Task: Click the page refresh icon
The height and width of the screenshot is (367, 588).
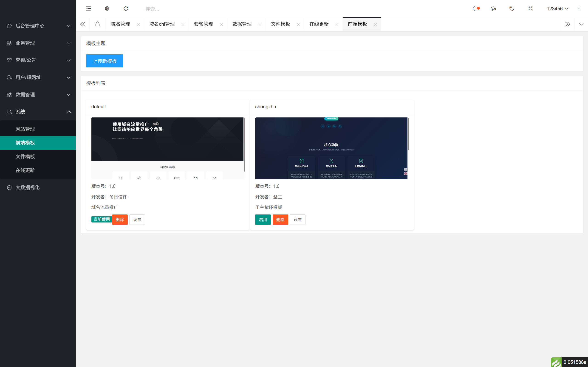Action: (x=126, y=8)
